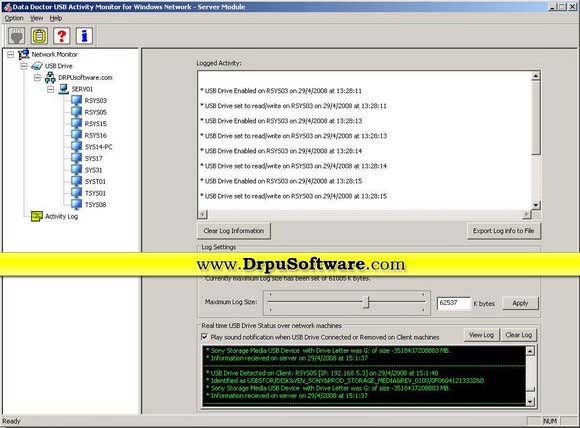
Task: Open the blue info about icon
Action: [x=84, y=36]
